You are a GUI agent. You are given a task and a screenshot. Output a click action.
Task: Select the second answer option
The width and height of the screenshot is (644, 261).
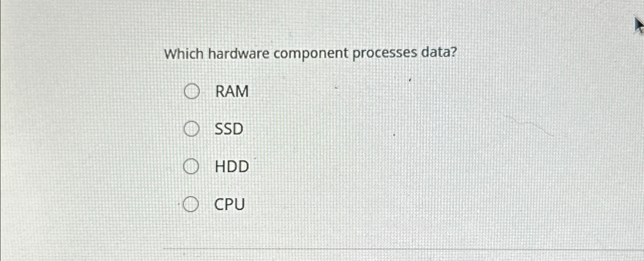click(192, 129)
